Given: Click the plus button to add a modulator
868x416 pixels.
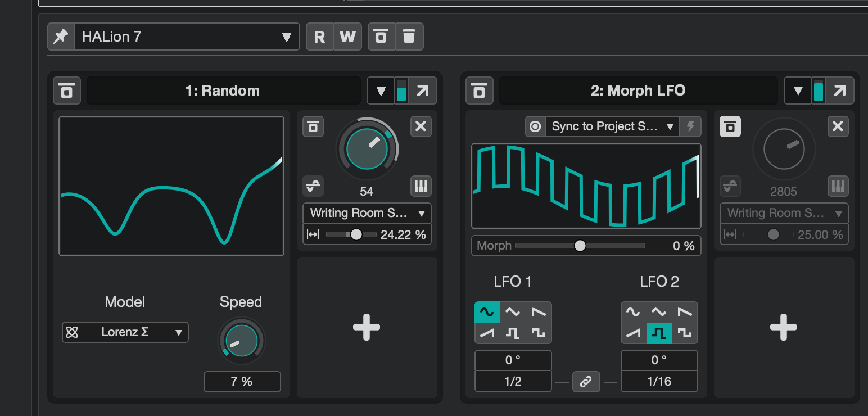Looking at the screenshot, I should [367, 328].
